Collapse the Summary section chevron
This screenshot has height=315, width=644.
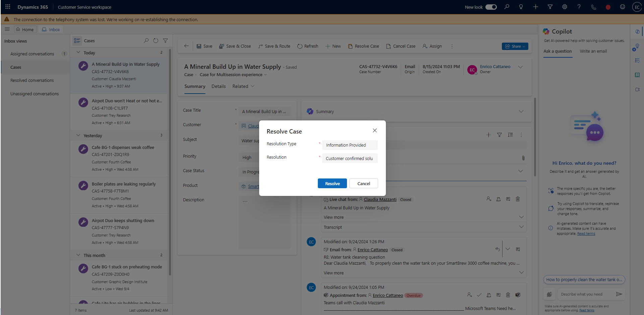pos(521,111)
